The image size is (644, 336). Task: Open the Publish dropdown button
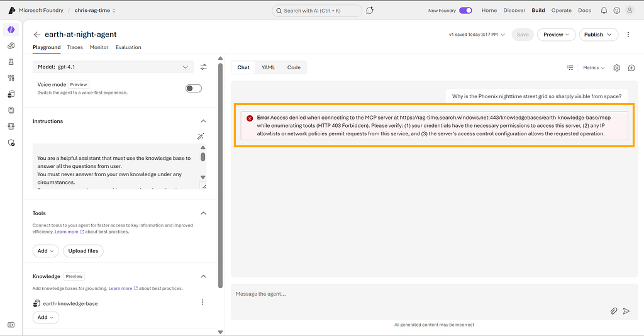pyautogui.click(x=599, y=35)
